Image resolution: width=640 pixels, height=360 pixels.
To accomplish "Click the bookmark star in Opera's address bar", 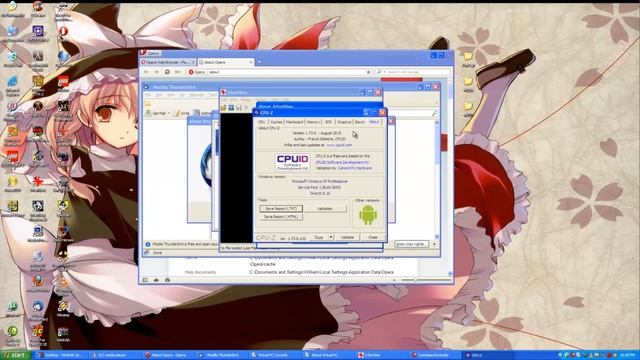I will click(368, 72).
